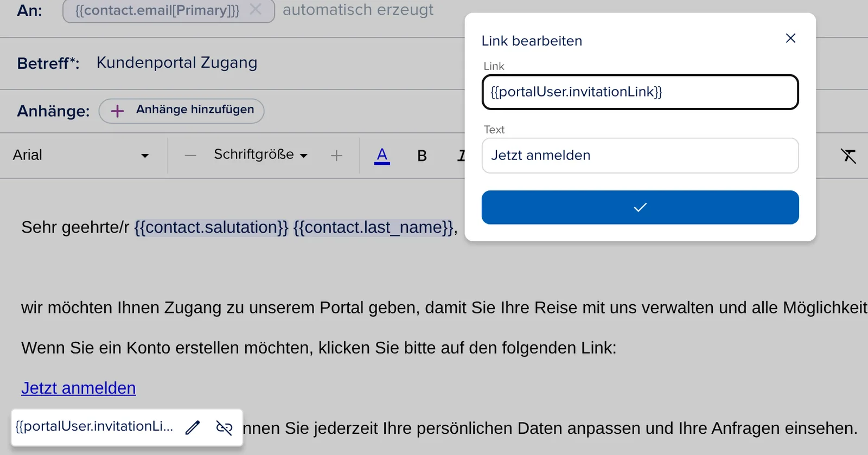Click Anhänge hinzufügen button
Screen dimensions: 868x455
tap(181, 111)
